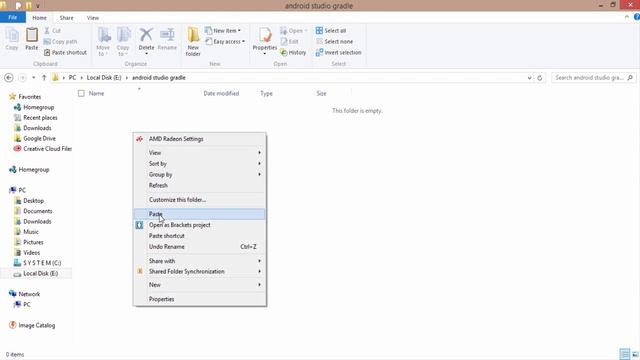
Task: Choose Paste in the context menu
Action: click(200, 214)
